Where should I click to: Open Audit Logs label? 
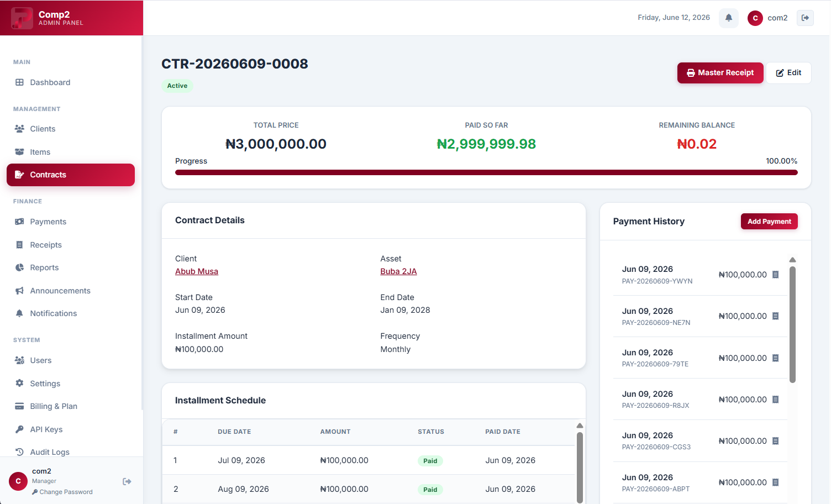point(50,452)
